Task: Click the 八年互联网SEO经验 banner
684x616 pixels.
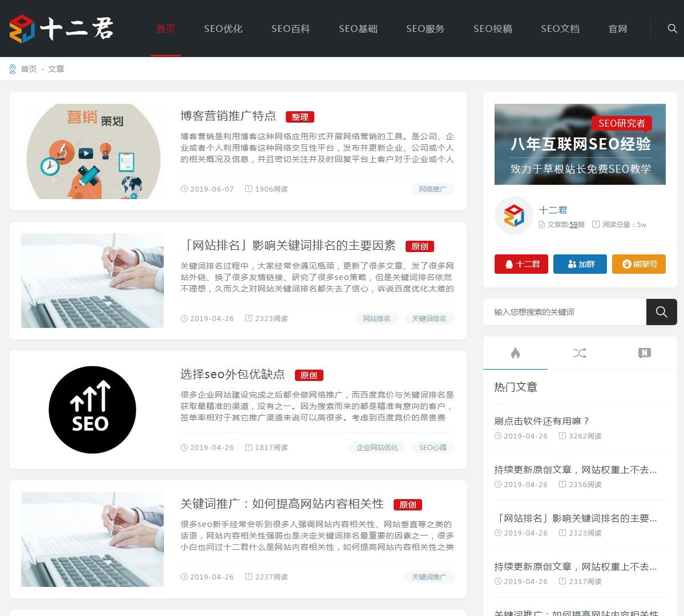Action: [580, 144]
